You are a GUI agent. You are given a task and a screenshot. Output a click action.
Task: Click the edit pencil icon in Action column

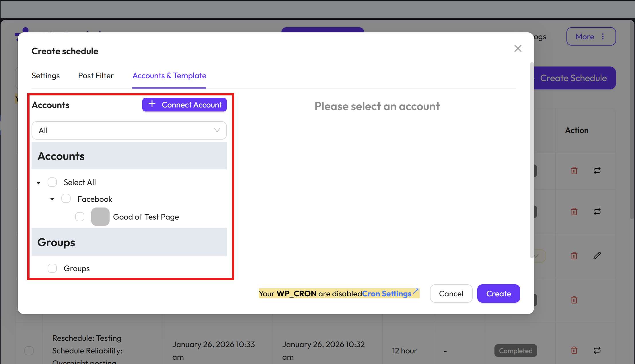597,256
